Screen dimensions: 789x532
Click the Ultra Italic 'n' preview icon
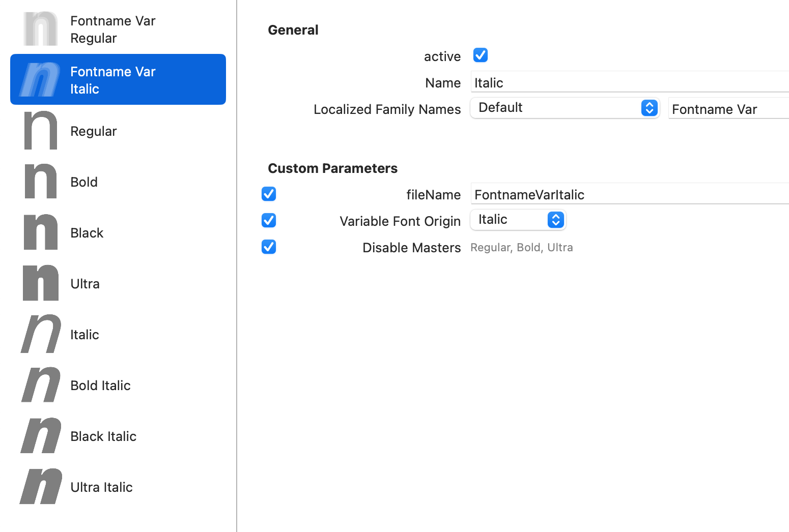(x=41, y=486)
